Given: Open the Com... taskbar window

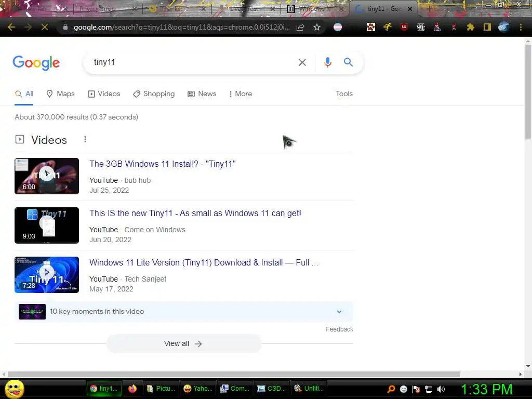Looking at the screenshot, I should pos(235,389).
